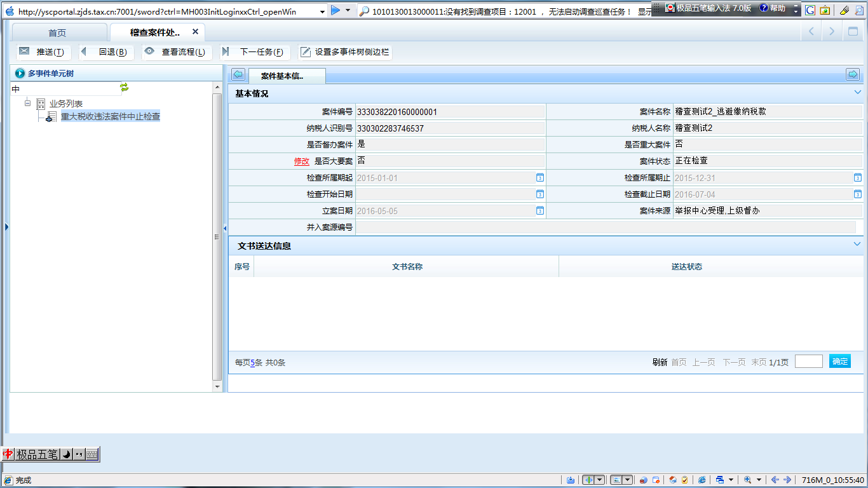Open the status bar image-display dropdown arrow
This screenshot has height=488, width=868.
[x=628, y=480]
